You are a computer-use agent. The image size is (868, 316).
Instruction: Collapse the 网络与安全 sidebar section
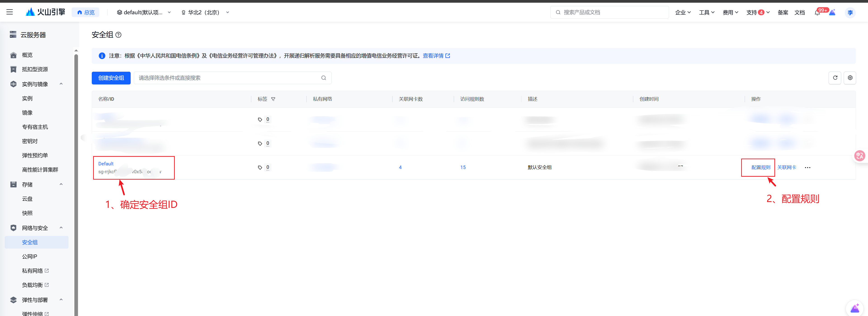(61, 228)
